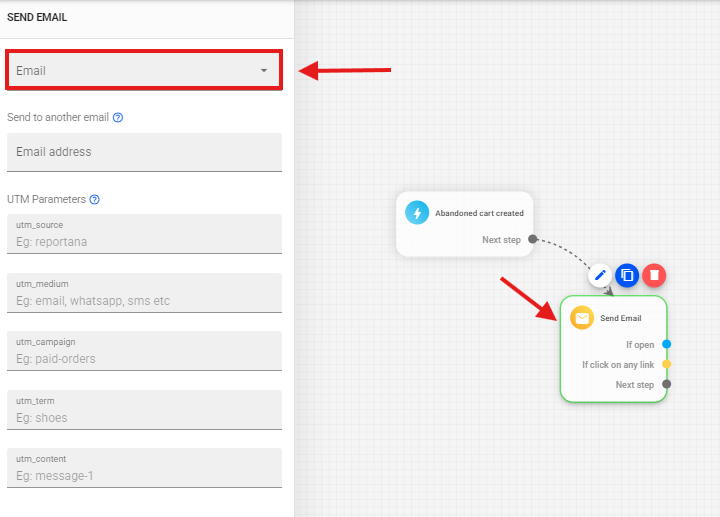Select the utm_medium text field
Image resolution: width=720 pixels, height=517 pixels.
[x=144, y=300]
